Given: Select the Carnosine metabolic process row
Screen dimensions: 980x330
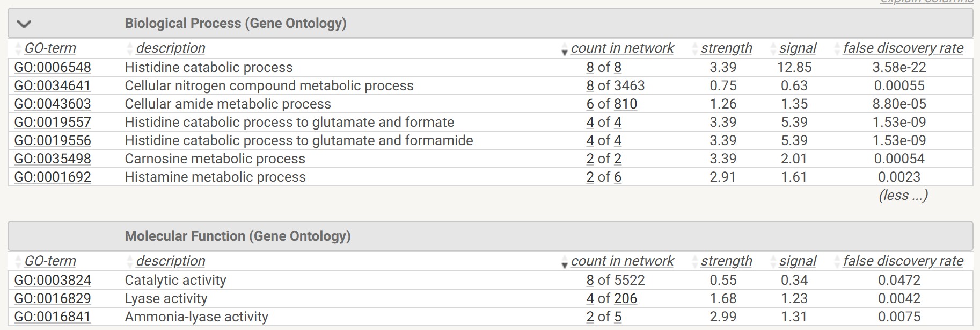Looking at the screenshot, I should (490, 159).
